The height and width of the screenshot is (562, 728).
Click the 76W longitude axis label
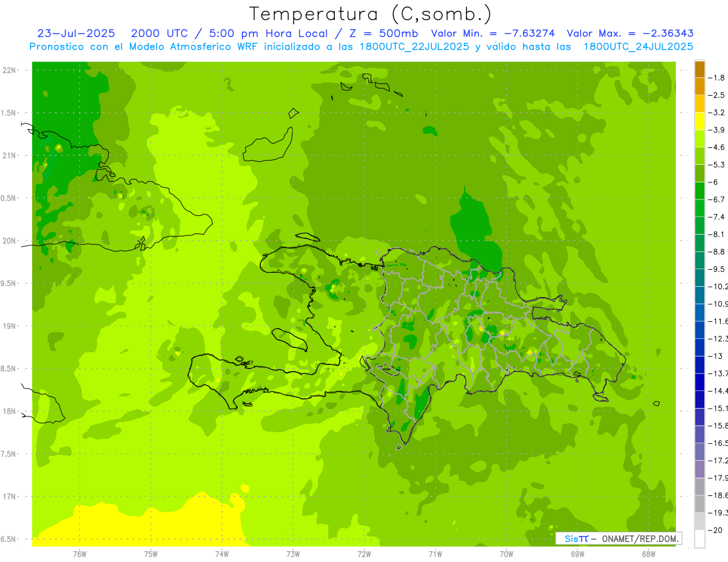click(79, 554)
